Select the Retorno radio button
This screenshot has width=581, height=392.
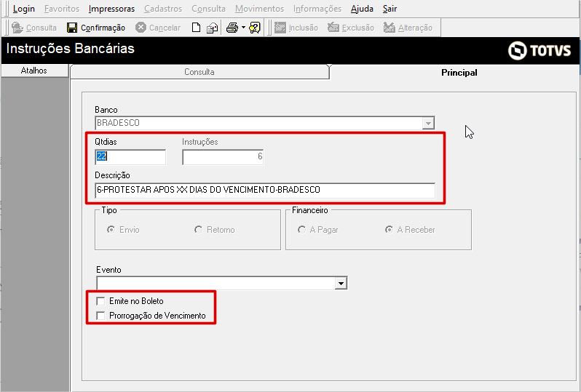198,230
